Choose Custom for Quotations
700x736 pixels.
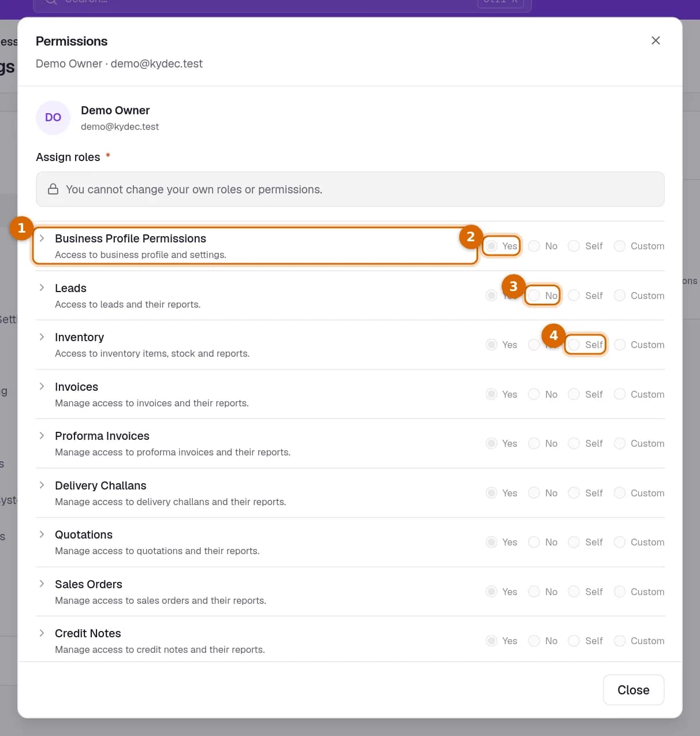click(x=620, y=542)
